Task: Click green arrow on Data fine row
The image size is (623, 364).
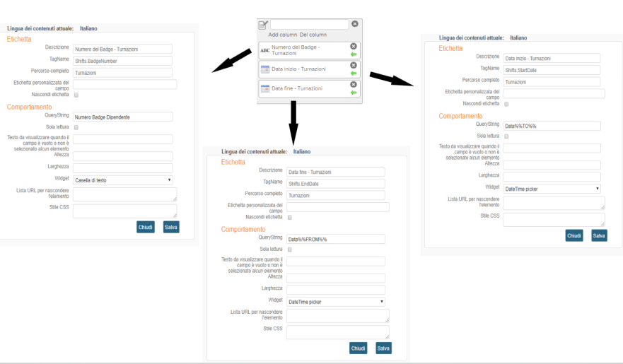Action: pyautogui.click(x=353, y=93)
